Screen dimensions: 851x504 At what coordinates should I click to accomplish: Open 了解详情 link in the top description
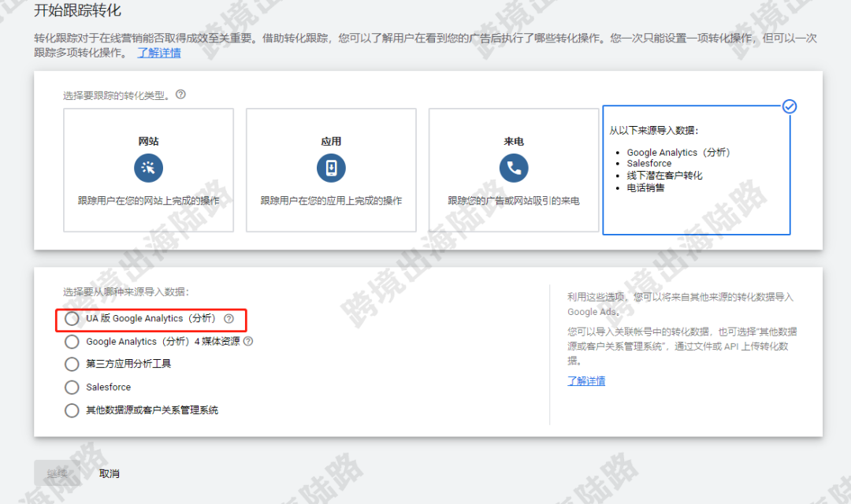[159, 53]
